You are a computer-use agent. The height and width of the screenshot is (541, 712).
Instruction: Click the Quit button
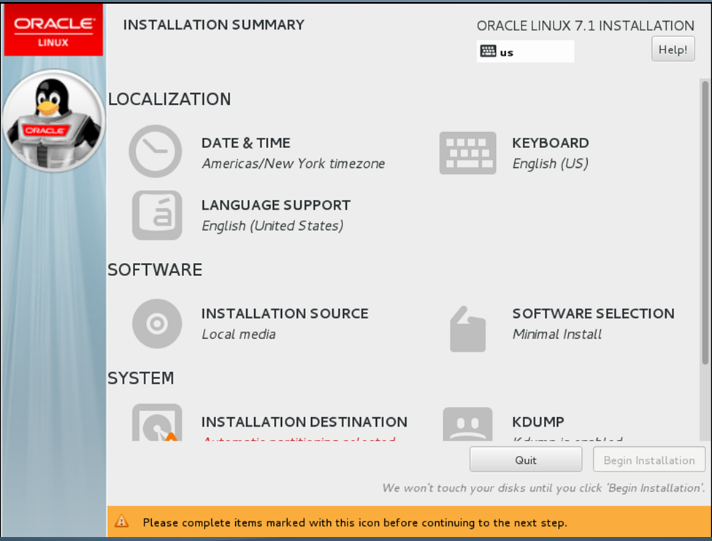526,460
